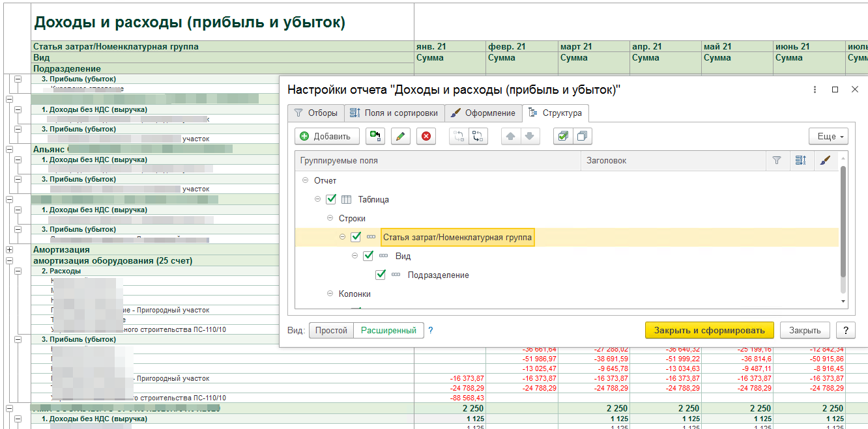The width and height of the screenshot is (868, 429).
Task: Select the Структура tab
Action: click(x=556, y=113)
